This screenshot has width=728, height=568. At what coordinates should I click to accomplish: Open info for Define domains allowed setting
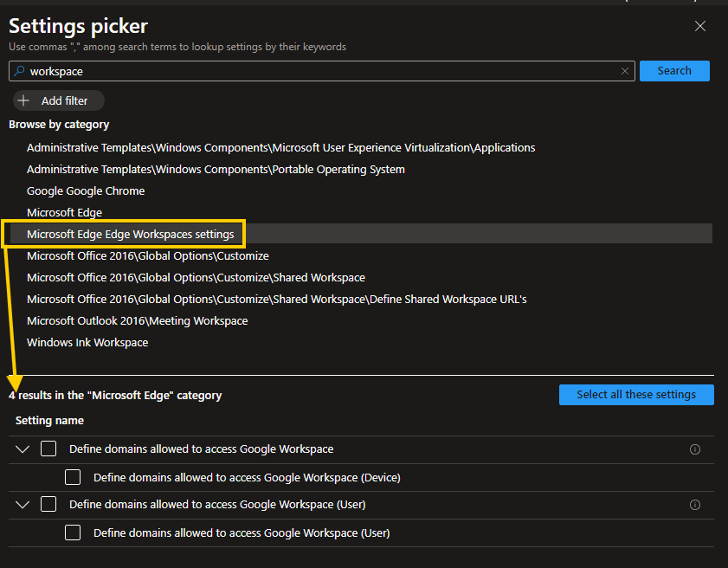click(695, 449)
